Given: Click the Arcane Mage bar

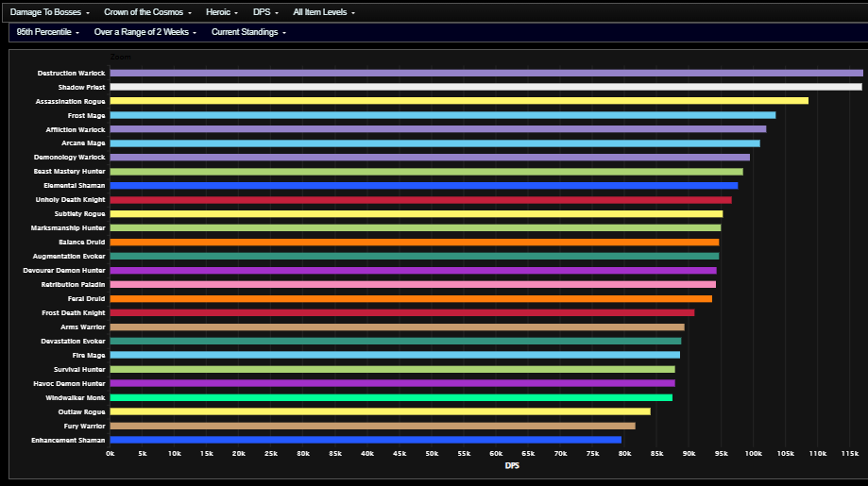Looking at the screenshot, I should click(x=435, y=143).
